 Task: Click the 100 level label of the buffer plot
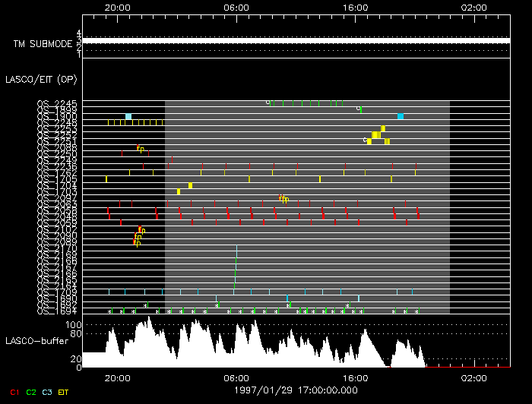73,324
